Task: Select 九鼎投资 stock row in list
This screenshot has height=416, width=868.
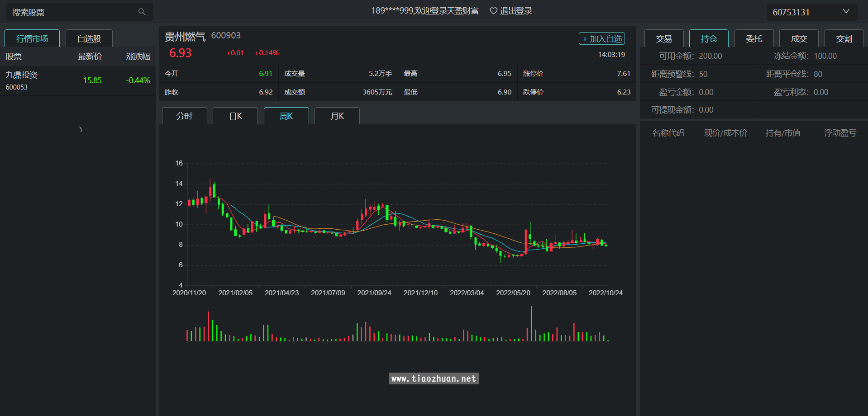Action: [77, 80]
